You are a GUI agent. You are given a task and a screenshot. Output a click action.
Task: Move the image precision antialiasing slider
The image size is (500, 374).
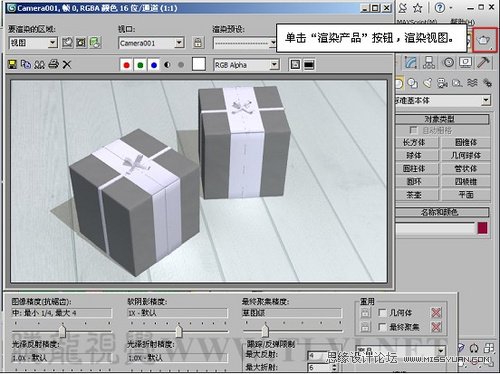point(62,331)
